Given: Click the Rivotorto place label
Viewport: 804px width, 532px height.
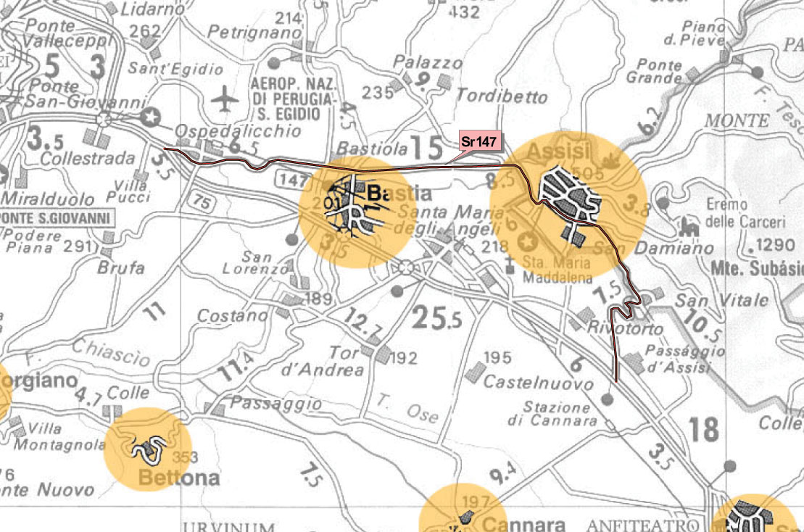Looking at the screenshot, I should pos(625,328).
